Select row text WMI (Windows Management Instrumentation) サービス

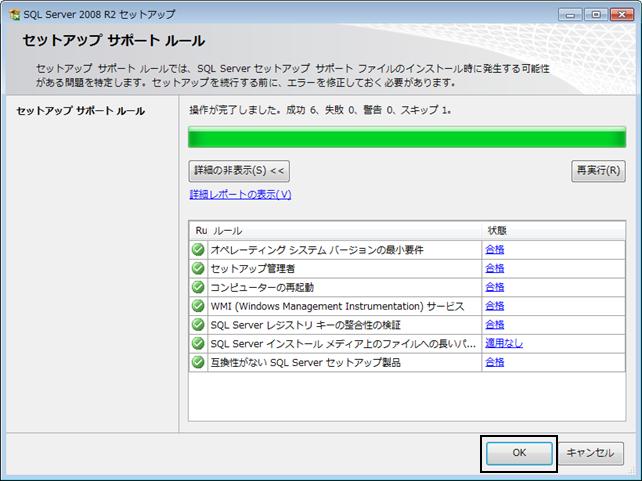[337, 306]
